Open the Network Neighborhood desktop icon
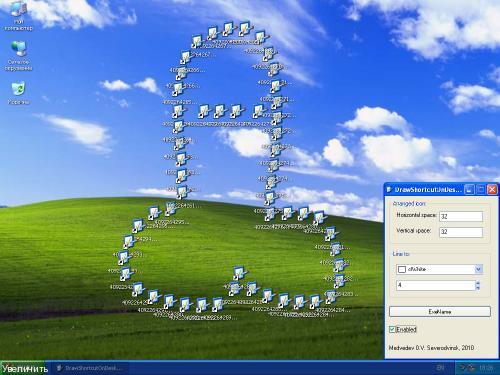 point(18,56)
